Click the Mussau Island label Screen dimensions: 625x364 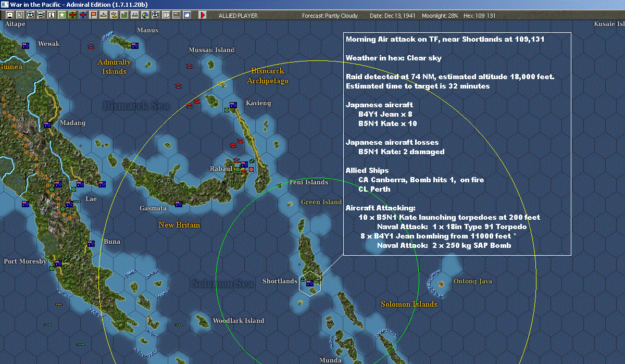point(211,50)
